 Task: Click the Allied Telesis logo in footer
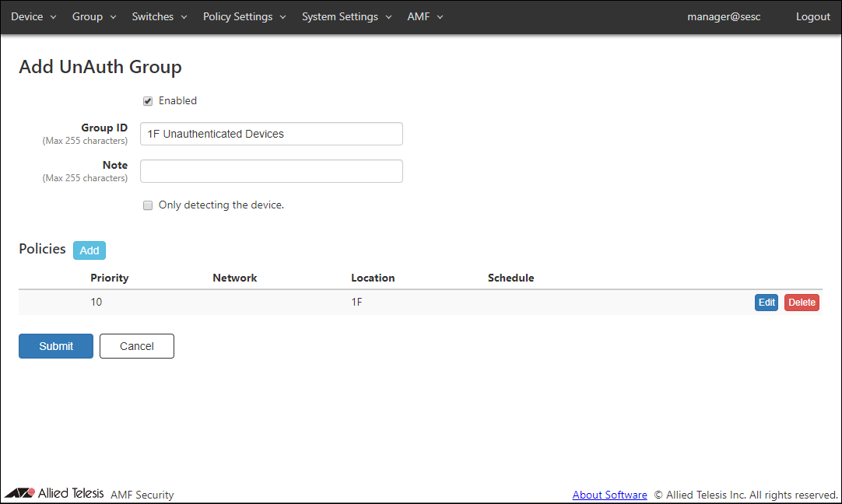tap(54, 493)
